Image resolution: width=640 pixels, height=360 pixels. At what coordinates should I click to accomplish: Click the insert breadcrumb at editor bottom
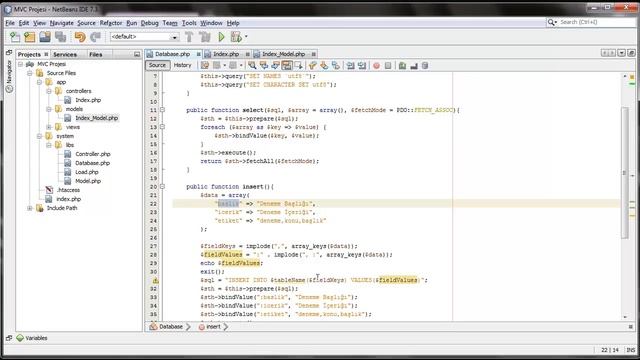point(210,327)
